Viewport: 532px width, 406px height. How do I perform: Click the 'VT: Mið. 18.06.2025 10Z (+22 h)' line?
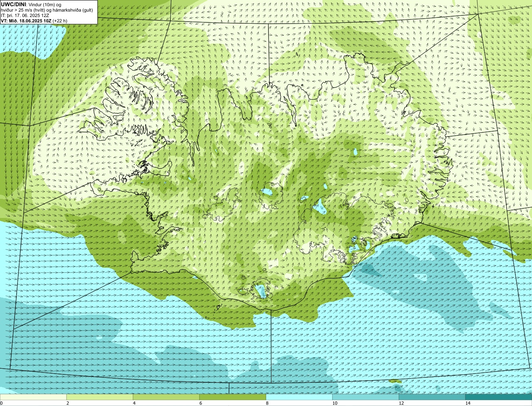coord(34,20)
